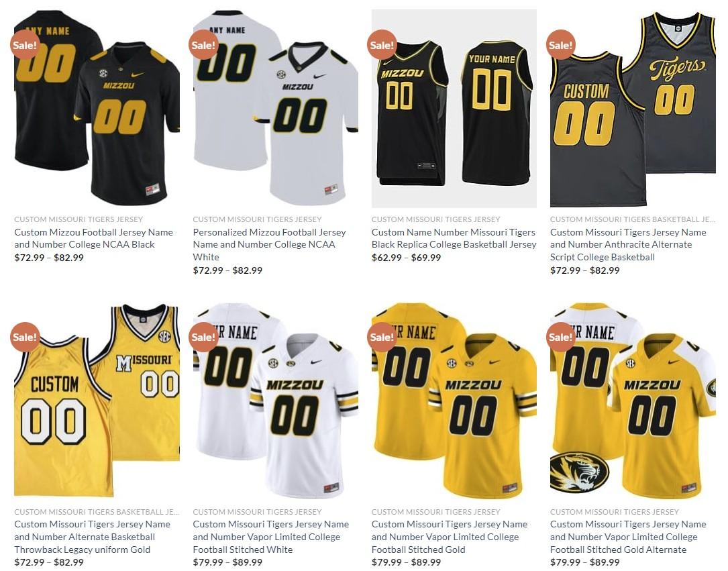728x571 pixels.
Task: View gold Missouri throwback basketball jersey image
Action: tap(97, 401)
